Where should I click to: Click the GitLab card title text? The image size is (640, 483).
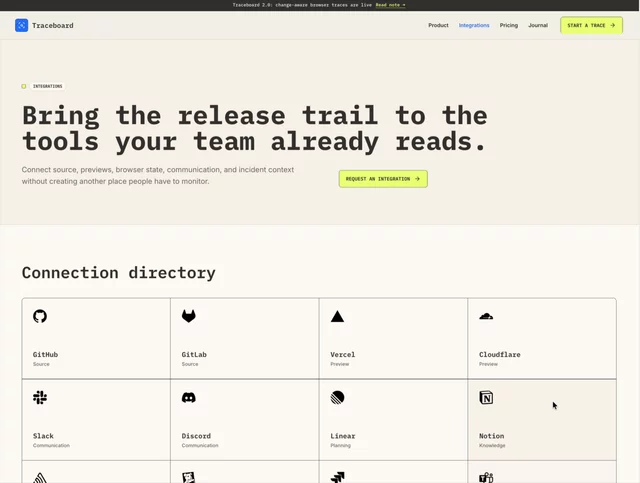194,354
